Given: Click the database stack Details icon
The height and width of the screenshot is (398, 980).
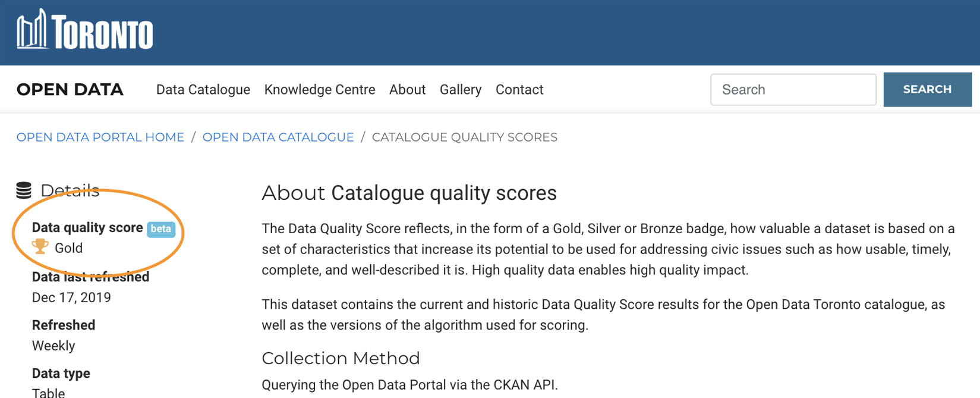Looking at the screenshot, I should (24, 190).
